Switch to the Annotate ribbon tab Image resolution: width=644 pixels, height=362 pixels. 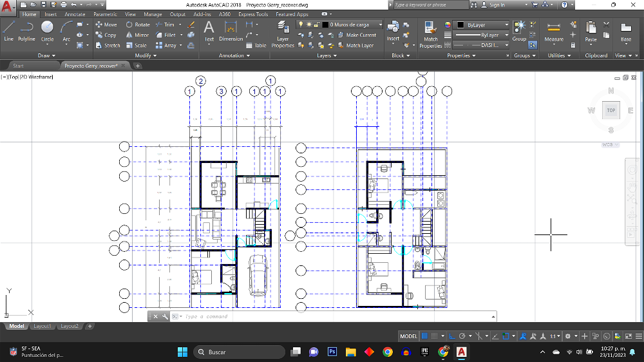pyautogui.click(x=75, y=14)
